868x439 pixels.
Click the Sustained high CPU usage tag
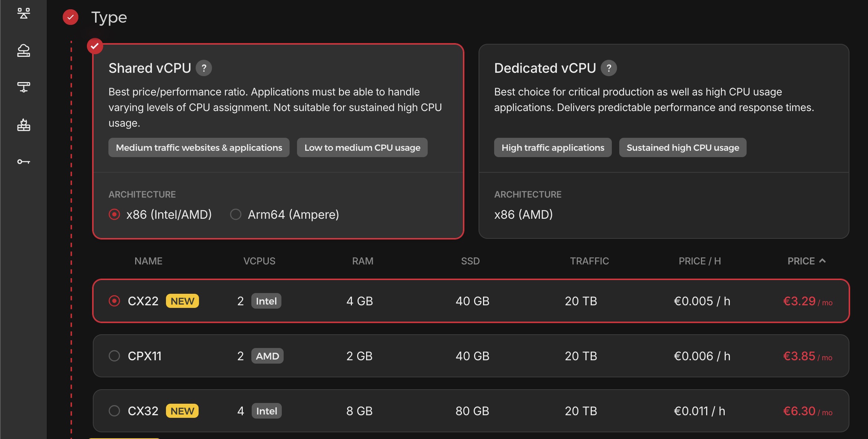(682, 147)
